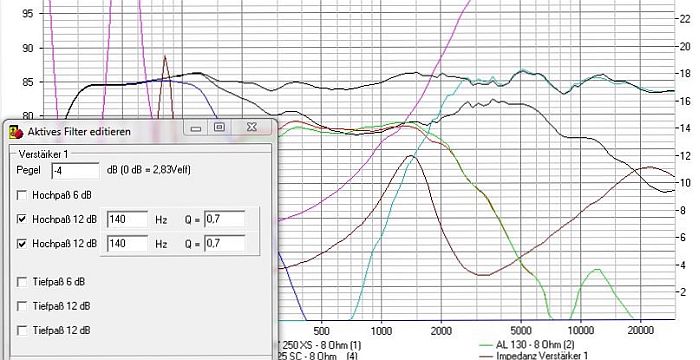The width and height of the screenshot is (700, 360).
Task: Uncheck the second Hochpaß 12 dB checkbox
Action: pos(21,243)
